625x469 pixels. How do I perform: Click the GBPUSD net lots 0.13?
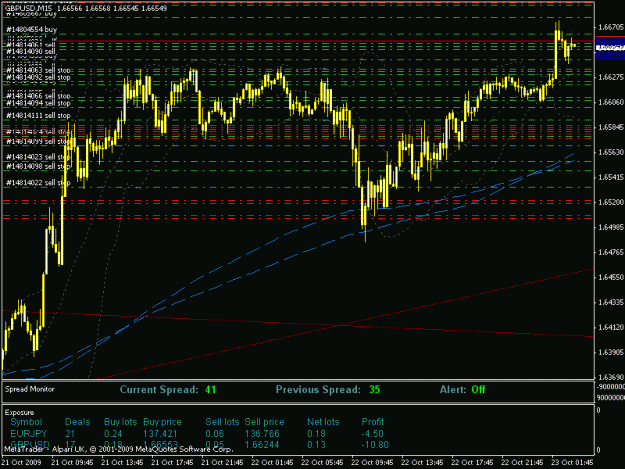316,445
